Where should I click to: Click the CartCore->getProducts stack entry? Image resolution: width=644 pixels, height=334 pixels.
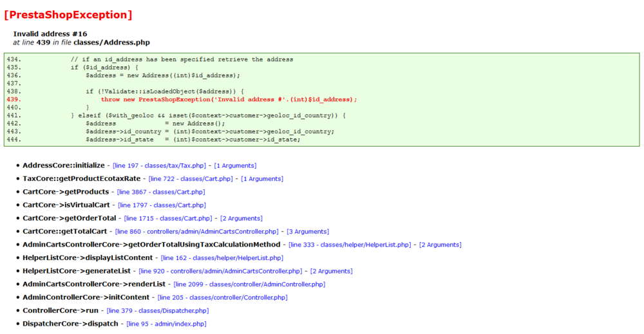(x=66, y=192)
